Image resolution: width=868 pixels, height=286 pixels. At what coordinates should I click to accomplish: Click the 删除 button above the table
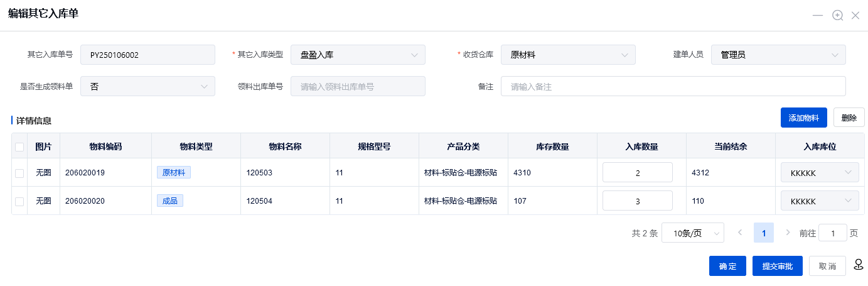(849, 118)
